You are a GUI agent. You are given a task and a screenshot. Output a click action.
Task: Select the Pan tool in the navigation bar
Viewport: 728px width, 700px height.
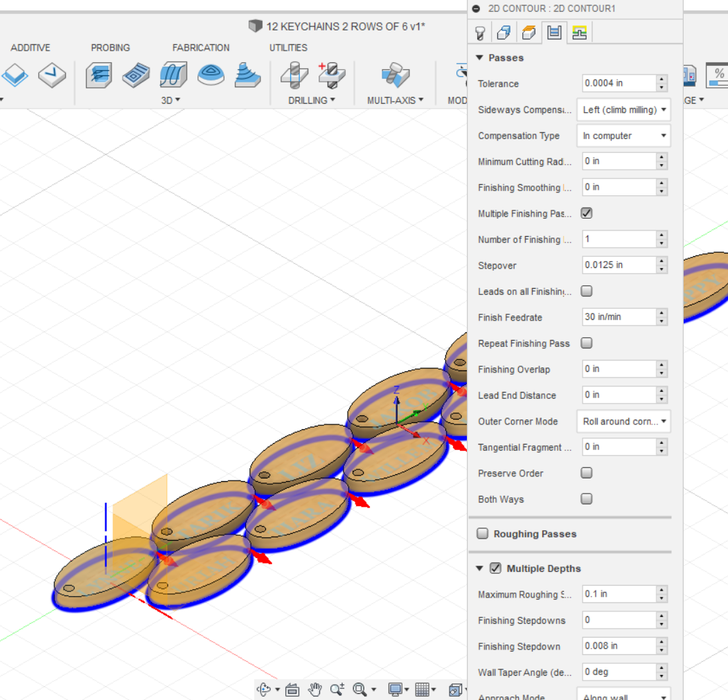pyautogui.click(x=315, y=689)
